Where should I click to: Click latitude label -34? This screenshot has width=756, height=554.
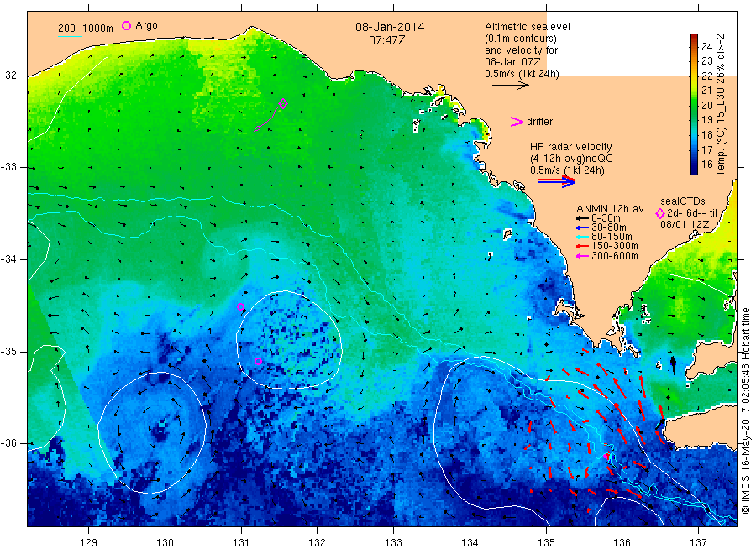8,259
